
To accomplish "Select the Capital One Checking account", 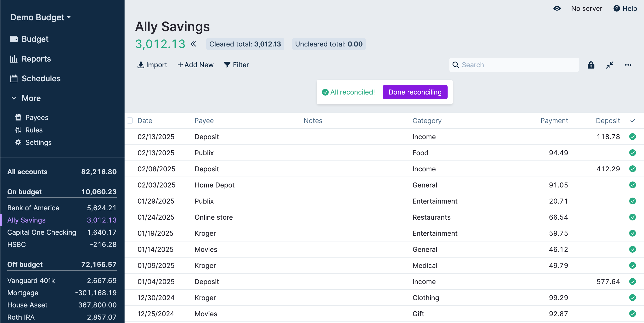I will (42, 232).
